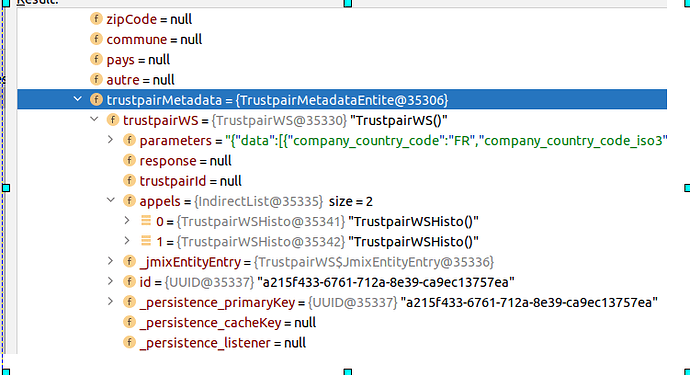Click the field icon beside response
The width and height of the screenshot is (690, 375).
point(129,161)
